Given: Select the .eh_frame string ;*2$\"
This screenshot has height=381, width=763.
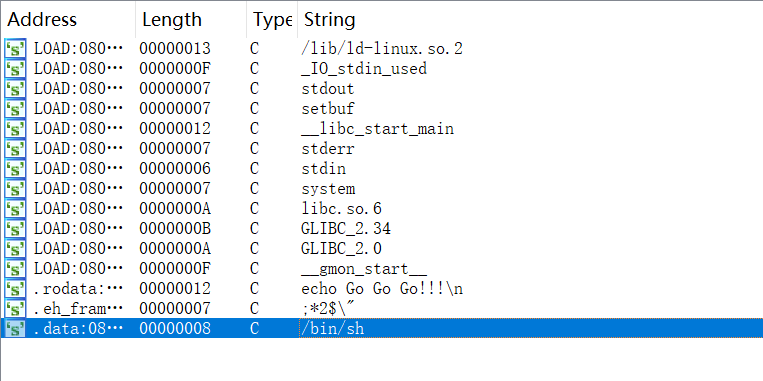Looking at the screenshot, I should click(x=382, y=308).
